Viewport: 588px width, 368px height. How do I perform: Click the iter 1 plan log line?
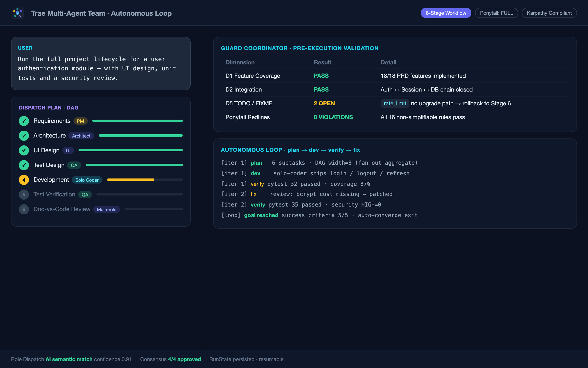click(x=319, y=163)
